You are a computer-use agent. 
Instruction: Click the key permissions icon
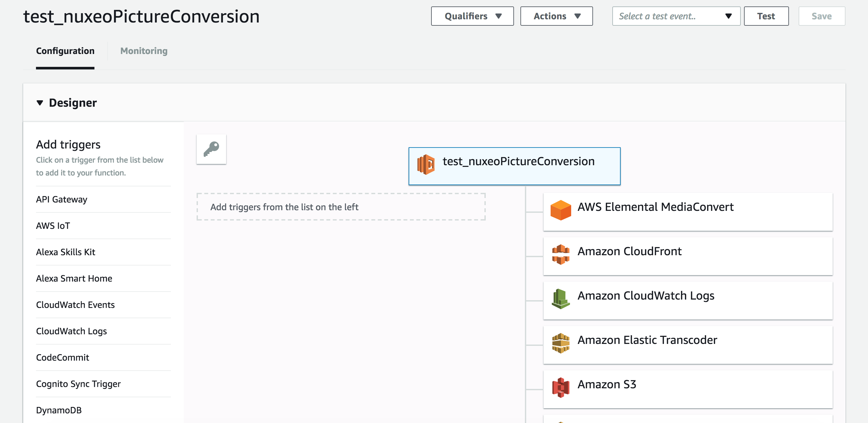tap(211, 149)
